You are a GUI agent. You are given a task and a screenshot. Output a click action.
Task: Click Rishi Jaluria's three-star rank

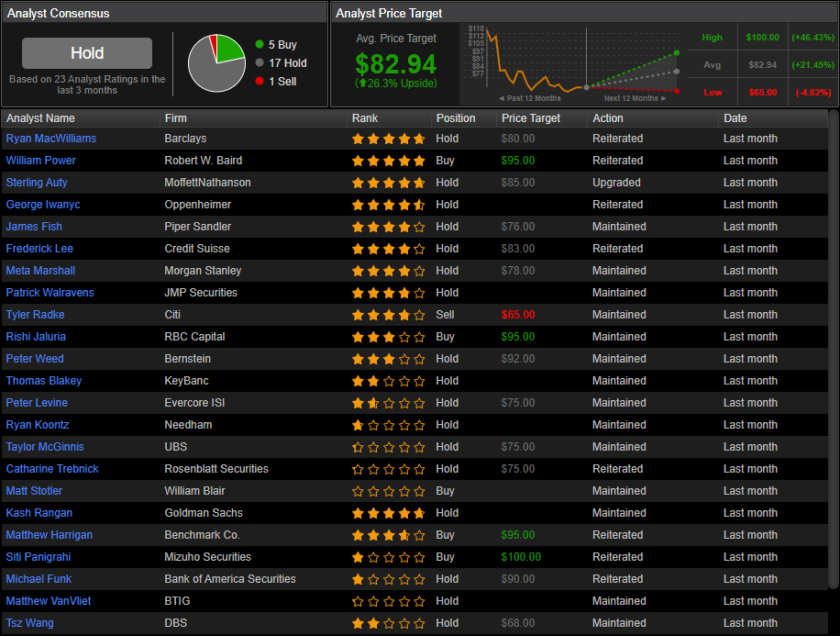click(x=389, y=338)
